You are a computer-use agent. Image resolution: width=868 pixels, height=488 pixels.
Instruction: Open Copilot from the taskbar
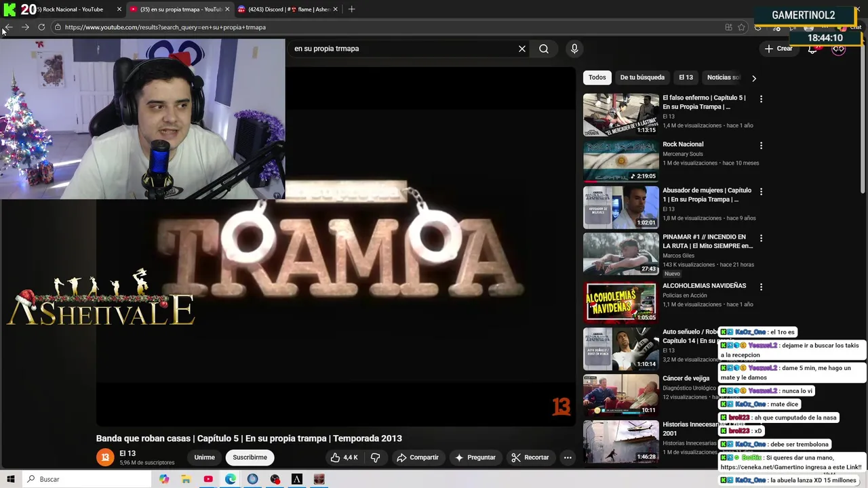point(164,479)
